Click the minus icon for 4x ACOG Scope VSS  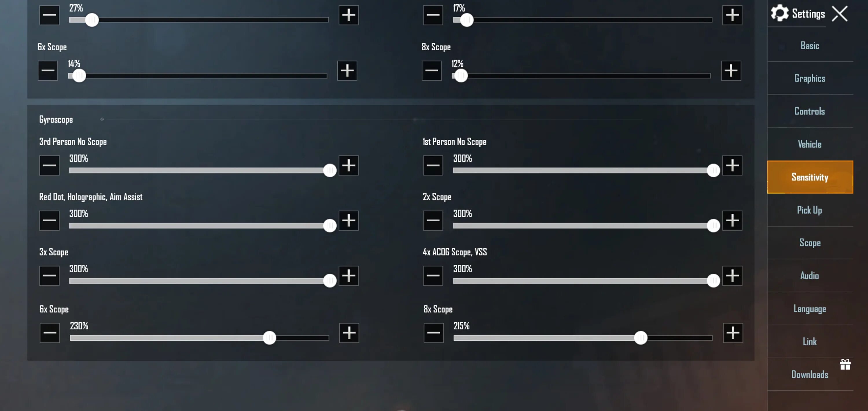tap(433, 275)
